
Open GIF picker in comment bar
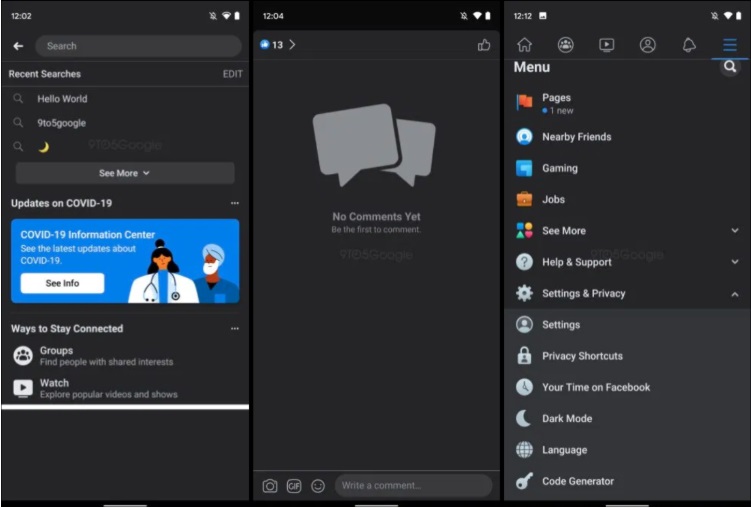(294, 486)
